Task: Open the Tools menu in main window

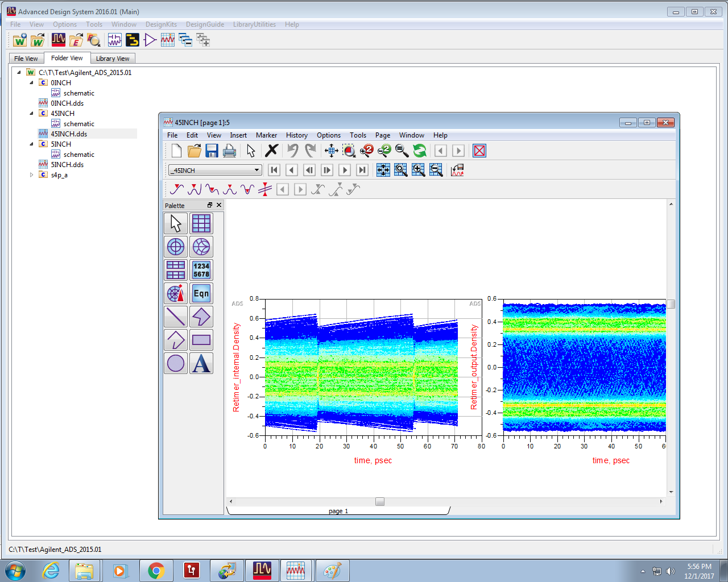Action: click(94, 24)
